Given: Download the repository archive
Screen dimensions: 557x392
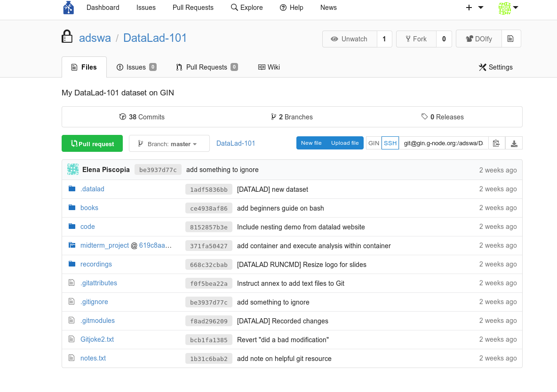Looking at the screenshot, I should [x=514, y=143].
